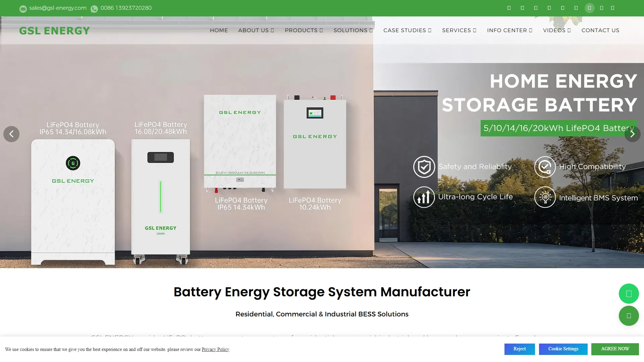Click the highlighted circular icon in top bar

coord(589,8)
